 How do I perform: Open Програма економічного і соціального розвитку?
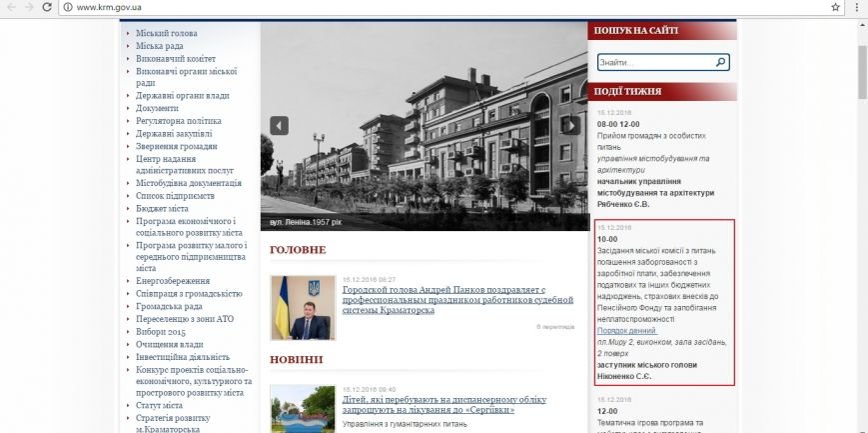(189, 227)
